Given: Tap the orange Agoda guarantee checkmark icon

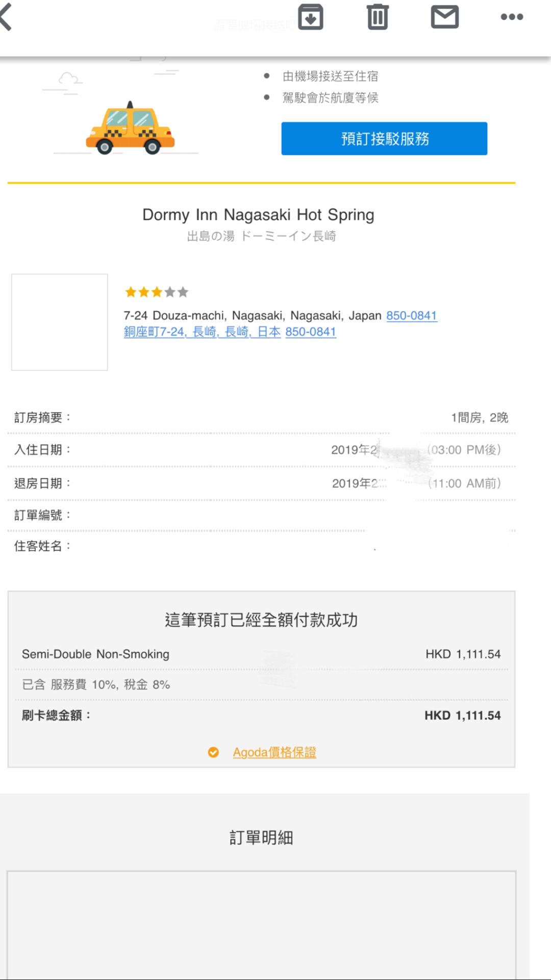Looking at the screenshot, I should click(x=213, y=752).
